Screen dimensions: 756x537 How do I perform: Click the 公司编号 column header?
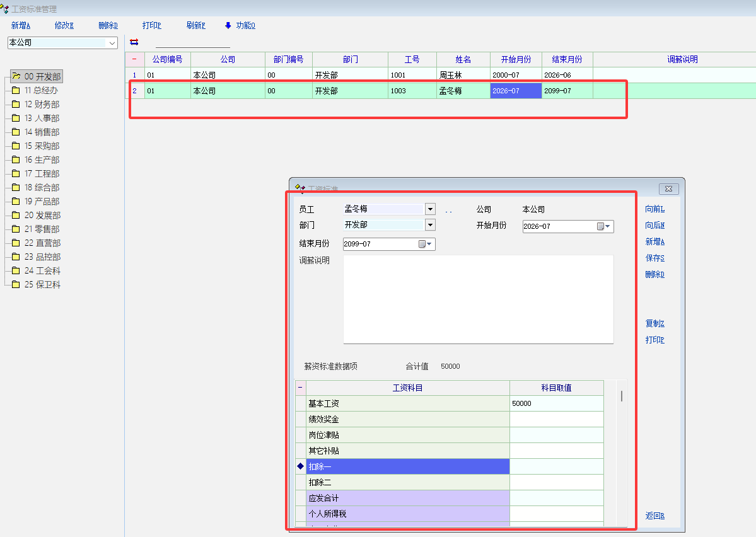pos(167,59)
